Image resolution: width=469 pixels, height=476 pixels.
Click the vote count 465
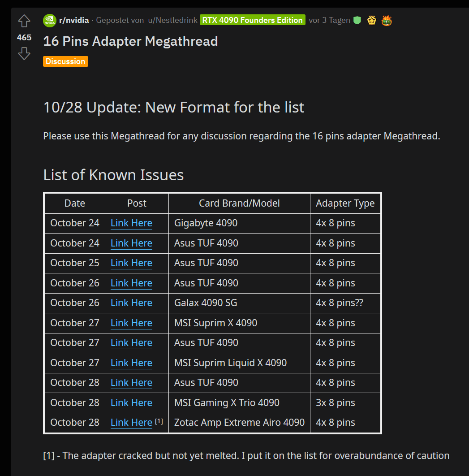(24, 38)
